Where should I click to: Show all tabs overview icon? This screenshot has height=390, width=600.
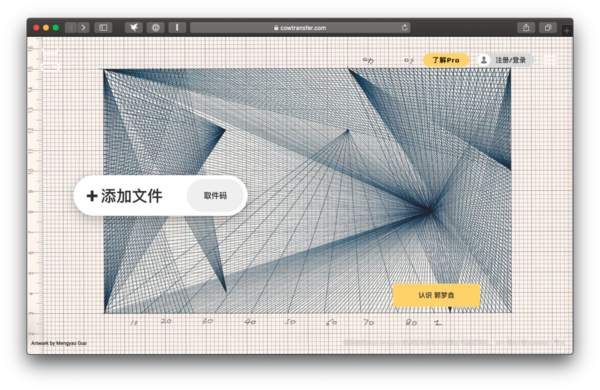(548, 28)
